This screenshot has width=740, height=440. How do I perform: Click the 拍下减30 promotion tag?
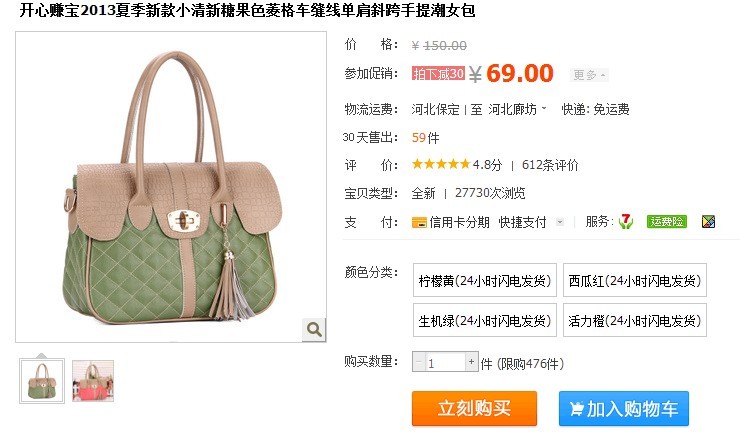tap(438, 73)
